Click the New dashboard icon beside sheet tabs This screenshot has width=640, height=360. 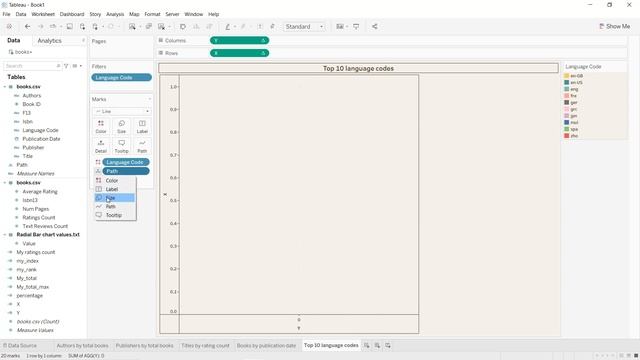click(x=377, y=345)
